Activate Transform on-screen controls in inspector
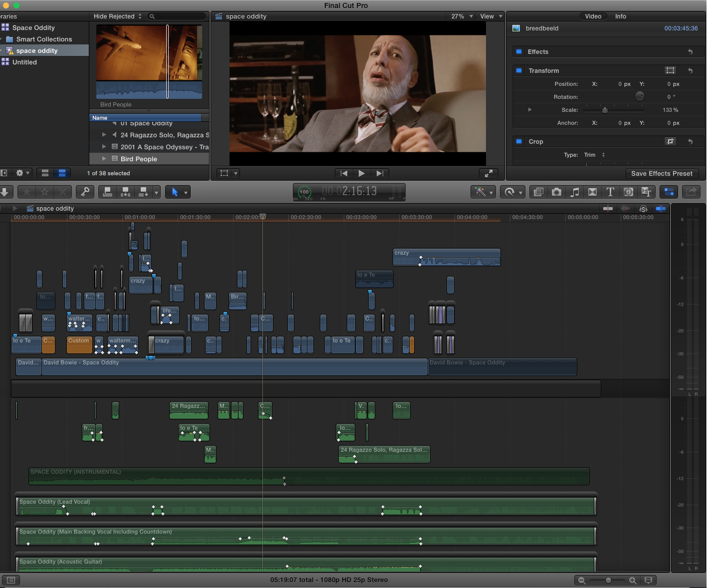The width and height of the screenshot is (707, 588). coord(671,70)
